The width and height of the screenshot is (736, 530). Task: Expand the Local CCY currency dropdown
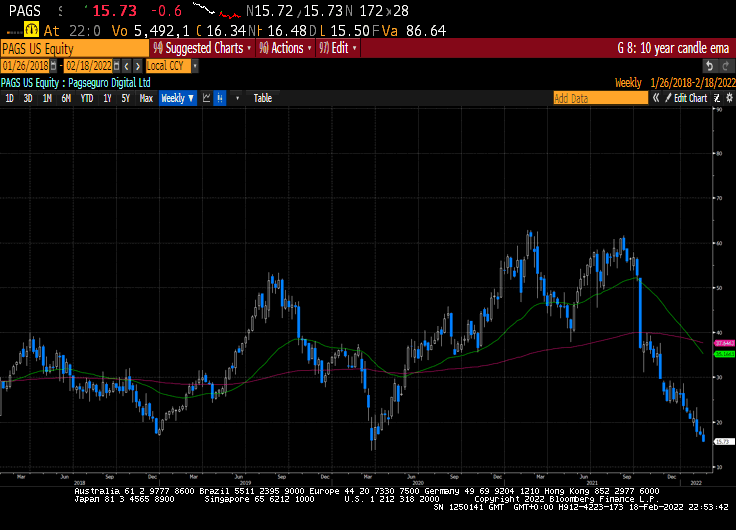pyautogui.click(x=195, y=66)
